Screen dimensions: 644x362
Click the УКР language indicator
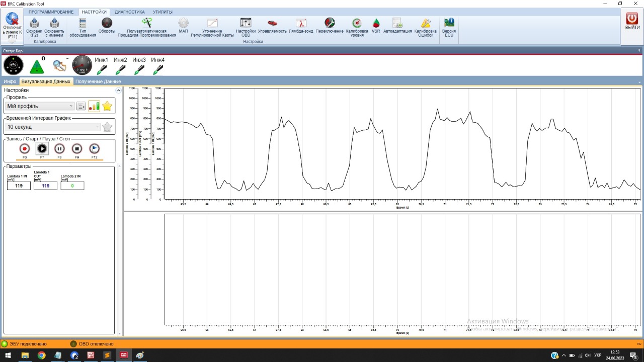598,355
